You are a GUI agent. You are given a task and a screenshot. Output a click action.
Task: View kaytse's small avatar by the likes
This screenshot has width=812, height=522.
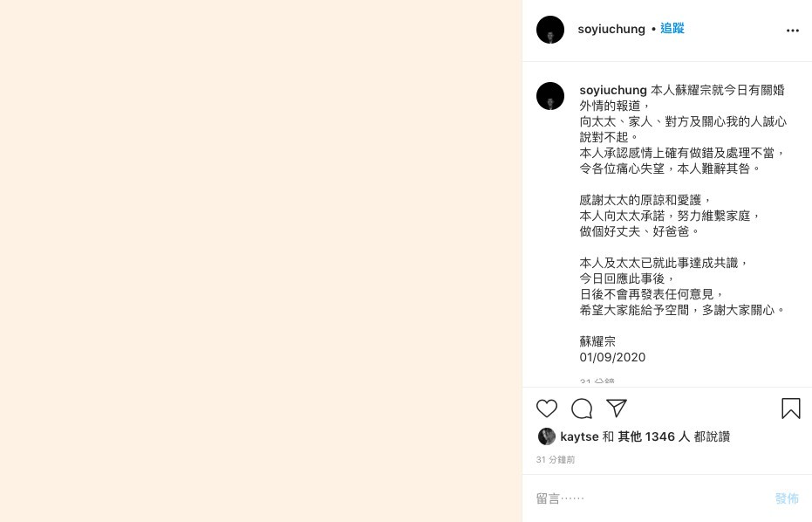(x=546, y=436)
